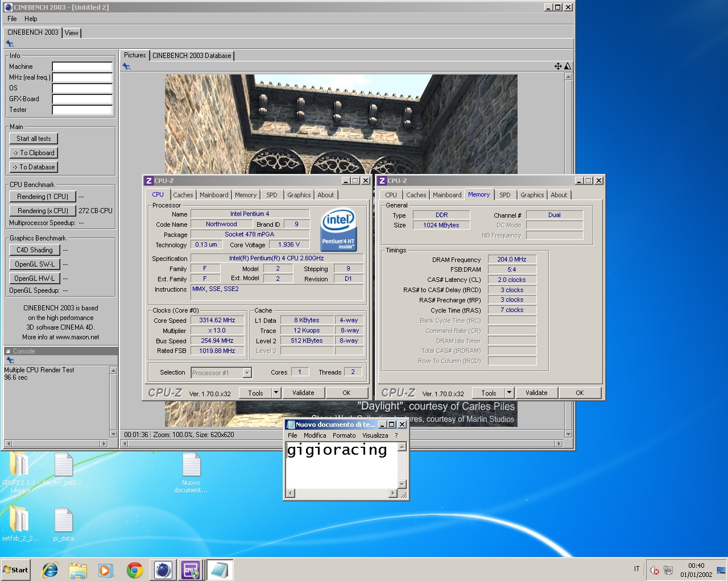Click the move-arrows icon in Pictures toolbar

558,66
